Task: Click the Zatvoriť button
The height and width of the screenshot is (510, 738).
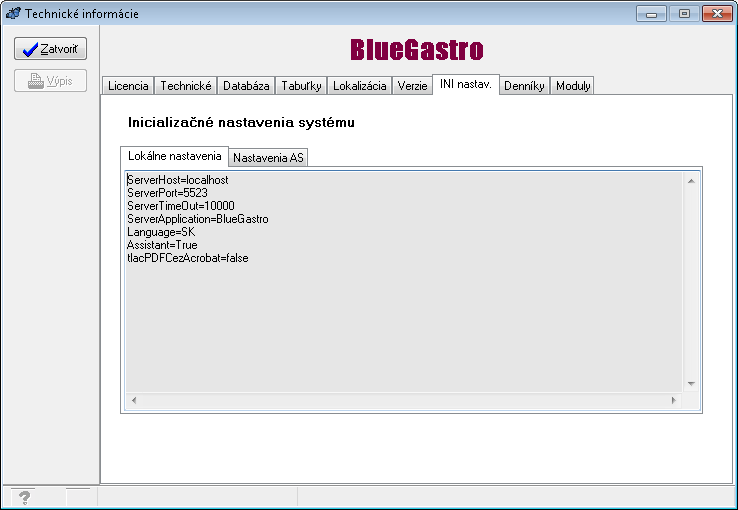Action: point(50,49)
